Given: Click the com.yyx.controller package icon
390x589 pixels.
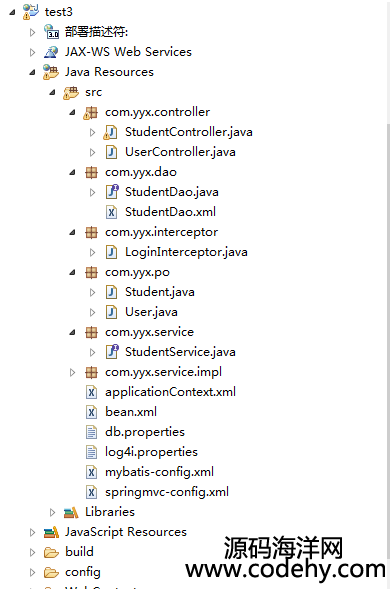Looking at the screenshot, I should click(x=91, y=112).
